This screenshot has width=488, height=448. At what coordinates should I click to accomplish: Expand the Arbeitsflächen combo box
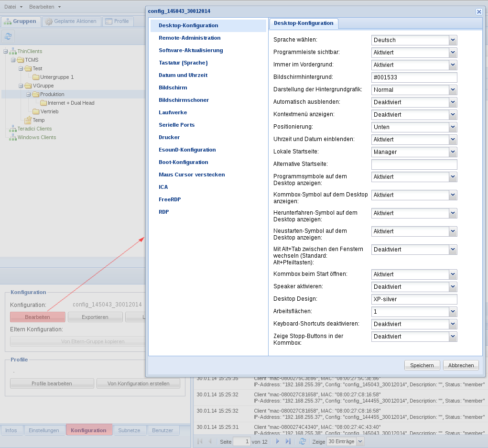pos(453,312)
